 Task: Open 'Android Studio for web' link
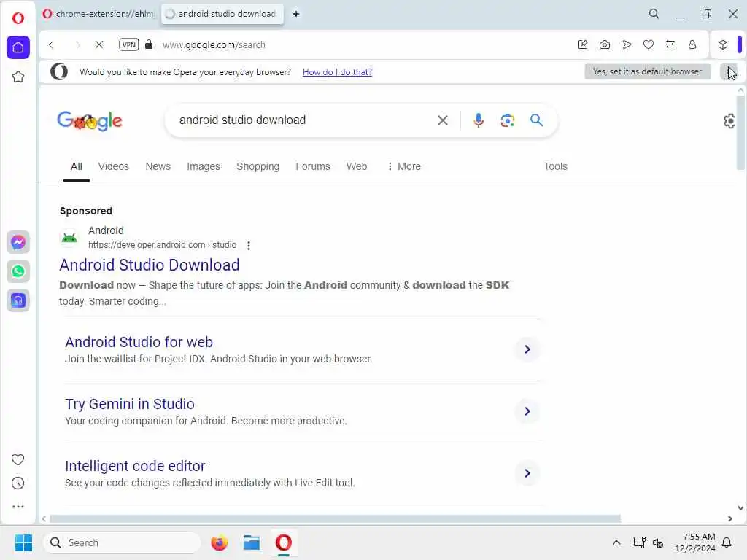tap(139, 342)
